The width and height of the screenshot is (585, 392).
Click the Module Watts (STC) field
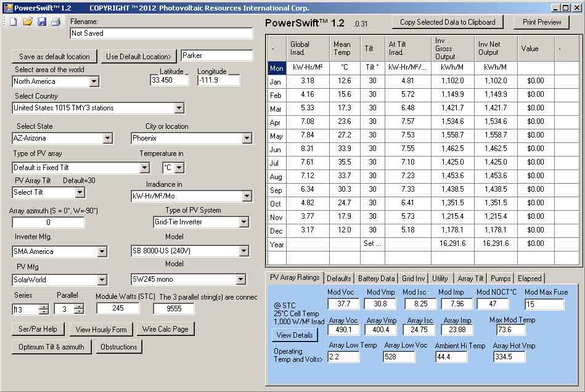[x=118, y=308]
